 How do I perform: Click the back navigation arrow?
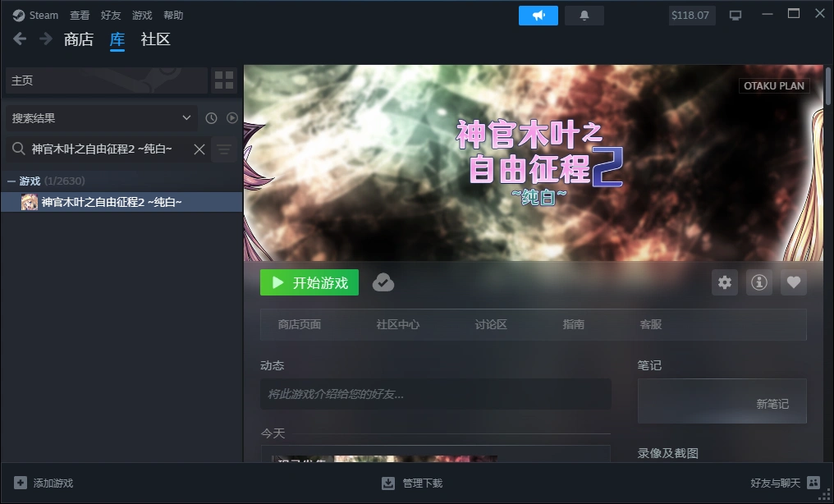[x=20, y=39]
